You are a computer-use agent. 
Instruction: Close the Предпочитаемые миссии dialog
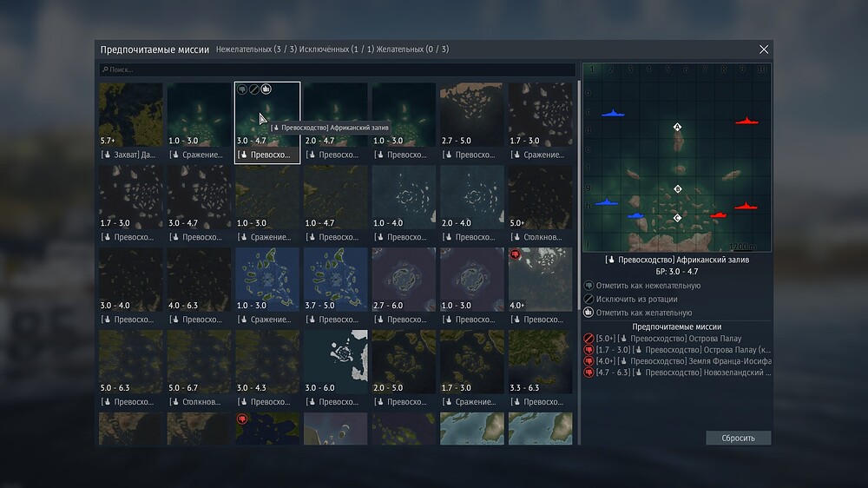pos(764,50)
